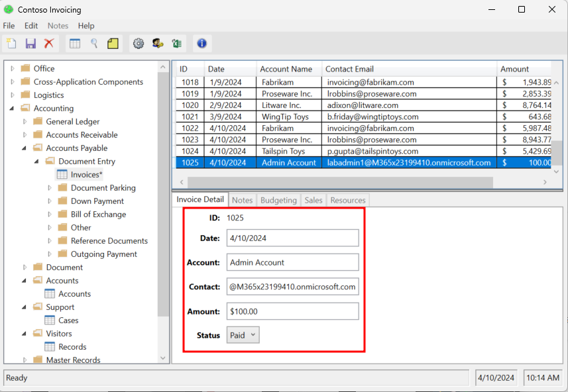Sort by the ID column header
The height and width of the screenshot is (392, 568).
pyautogui.click(x=190, y=69)
